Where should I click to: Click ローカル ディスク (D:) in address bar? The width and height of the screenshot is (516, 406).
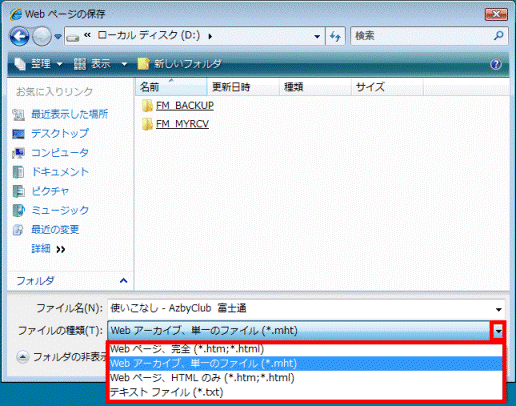(149, 35)
